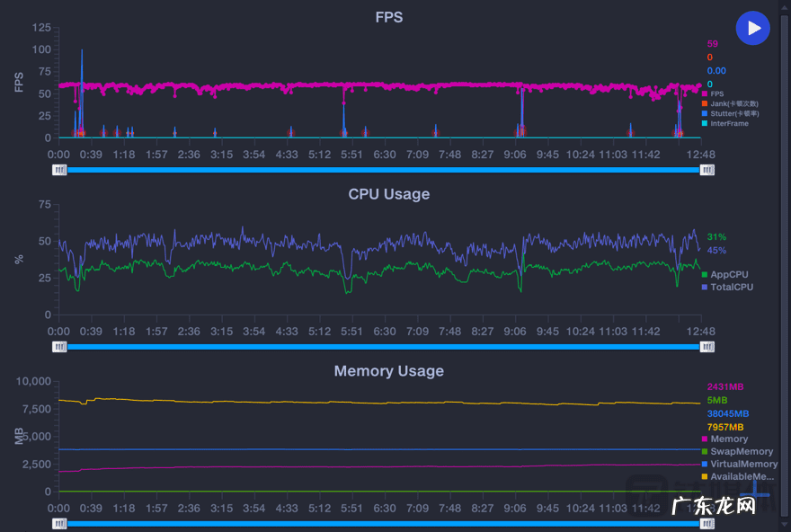This screenshot has width=791, height=532.
Task: Click CPU Usage chart left range handle
Action: click(59, 347)
